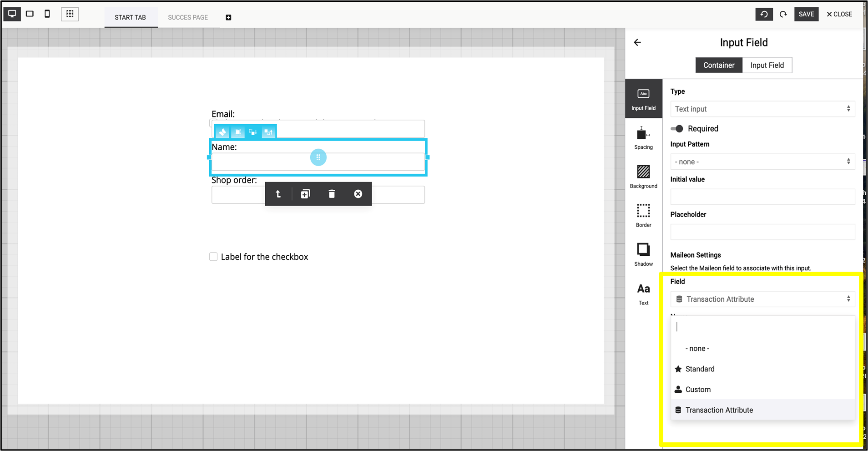Toggle the grid display icon
868x451 pixels.
(70, 14)
